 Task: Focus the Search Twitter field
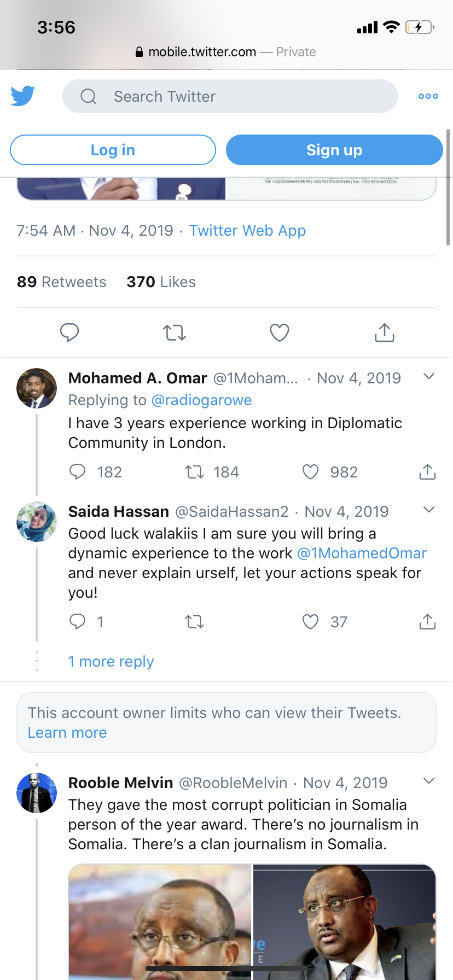pos(230,96)
